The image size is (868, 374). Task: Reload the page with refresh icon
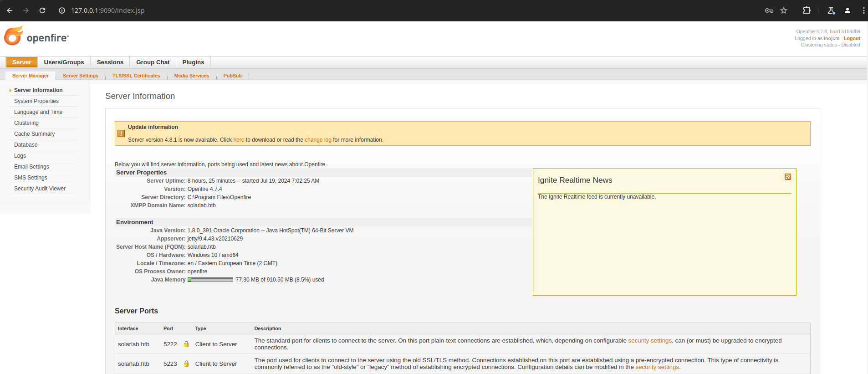tap(42, 10)
